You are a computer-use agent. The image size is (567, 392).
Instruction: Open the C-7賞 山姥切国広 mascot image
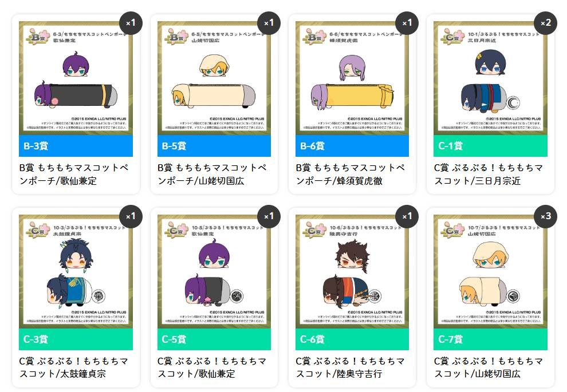pyautogui.click(x=490, y=271)
